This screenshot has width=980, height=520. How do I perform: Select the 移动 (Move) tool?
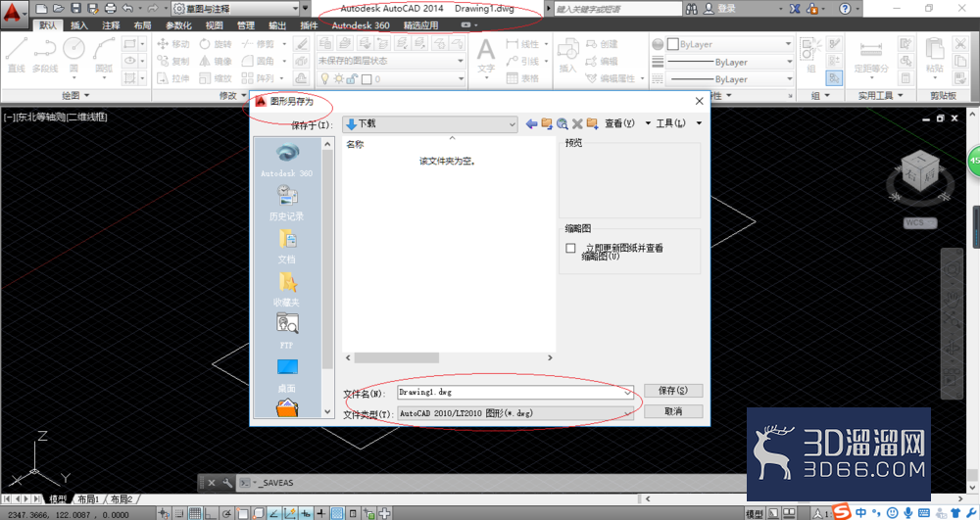point(173,44)
